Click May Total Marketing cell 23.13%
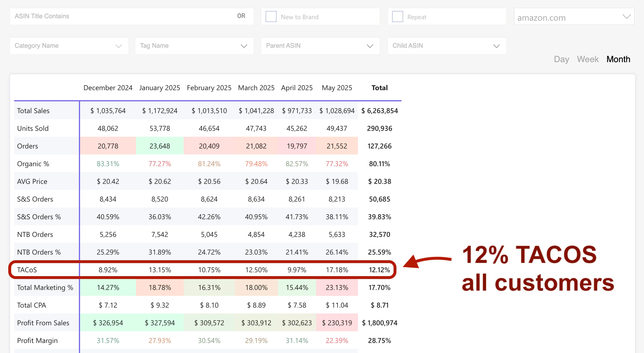This screenshot has width=644, height=353. pos(337,288)
